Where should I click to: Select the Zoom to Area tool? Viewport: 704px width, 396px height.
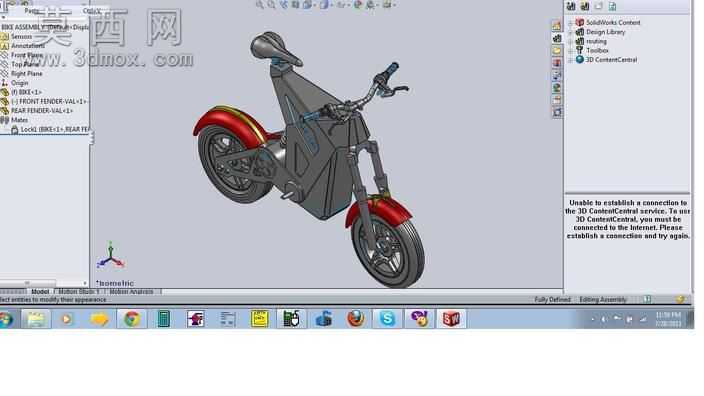click(272, 4)
